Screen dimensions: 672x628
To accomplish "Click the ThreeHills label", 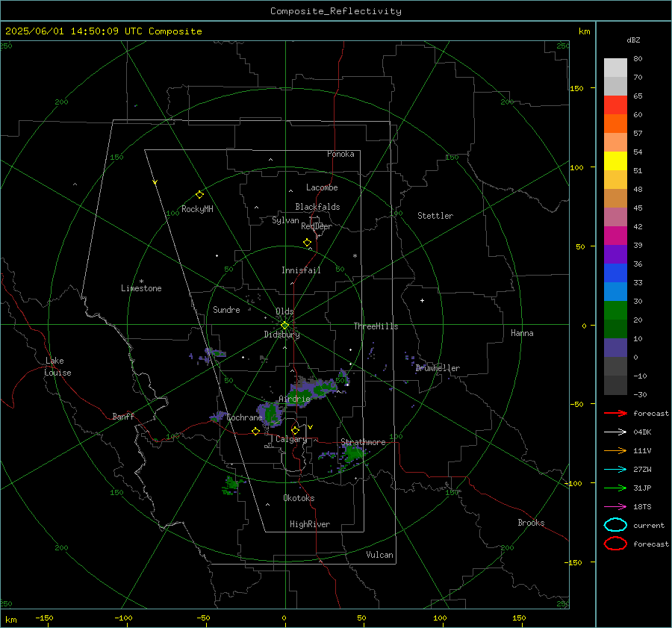I will pyautogui.click(x=376, y=326).
